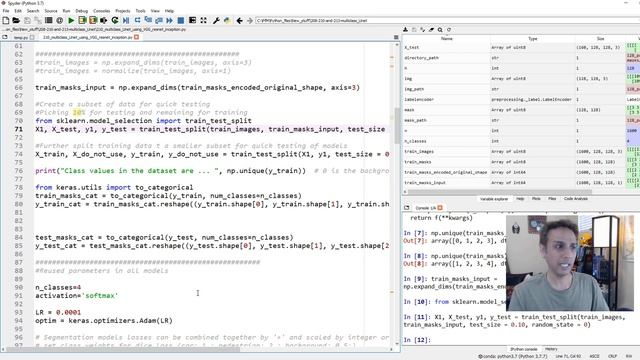Step out of function in debug toolbar
Screen dimensions: 640x360
point(159,20)
